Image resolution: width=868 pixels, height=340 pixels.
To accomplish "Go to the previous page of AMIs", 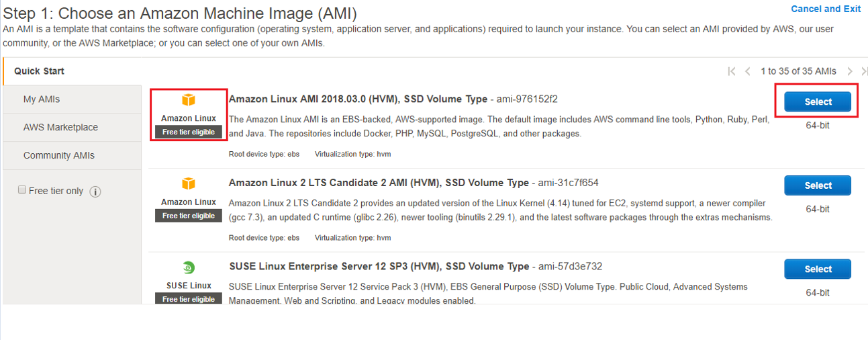I will coord(748,71).
